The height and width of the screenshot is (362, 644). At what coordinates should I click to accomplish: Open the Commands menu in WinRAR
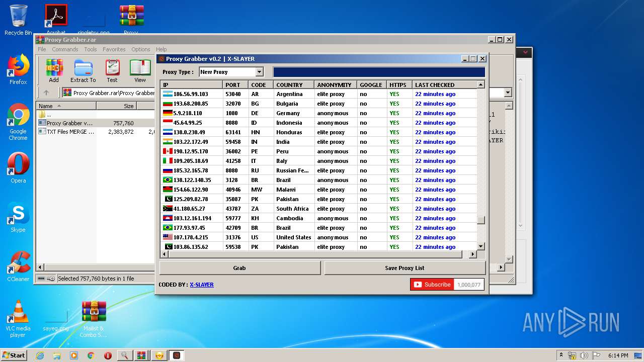65,49
